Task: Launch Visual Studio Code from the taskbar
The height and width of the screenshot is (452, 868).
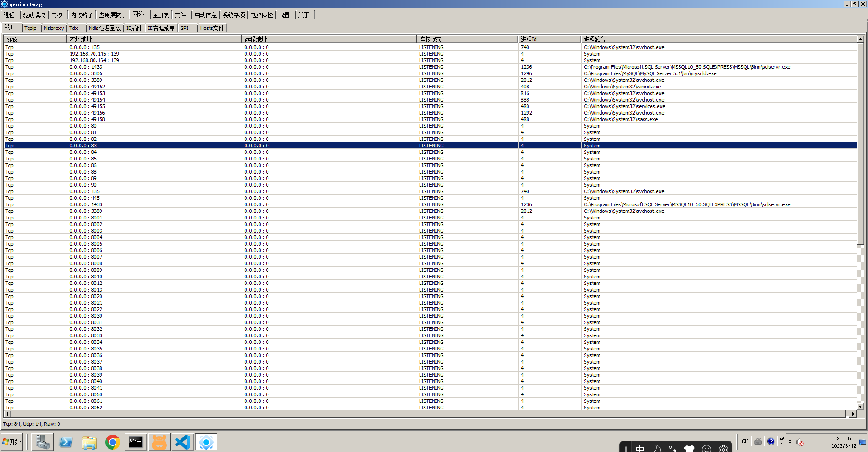Action: click(x=182, y=442)
